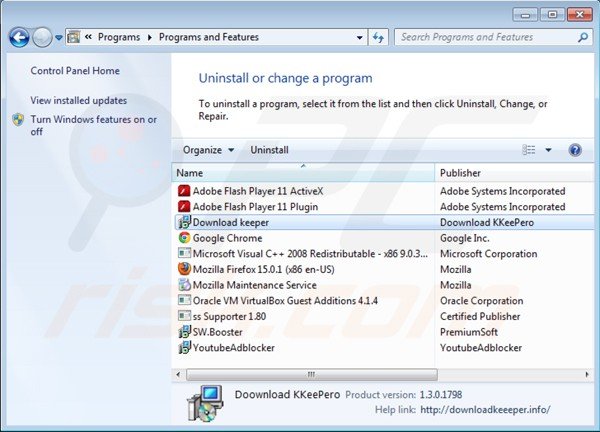Click the horizontal scrollbar thumb
The image size is (600, 432).
[x=311, y=374]
